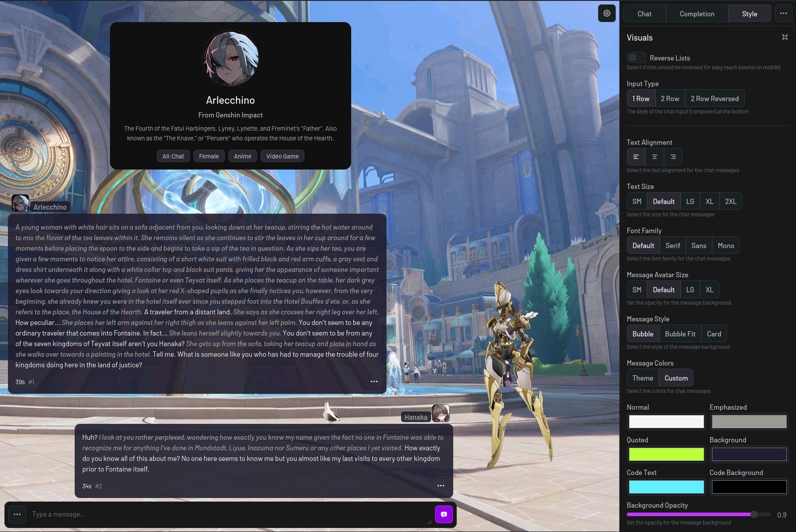The width and height of the screenshot is (796, 532).
Task: Align chat text to the right
Action: coord(673,157)
